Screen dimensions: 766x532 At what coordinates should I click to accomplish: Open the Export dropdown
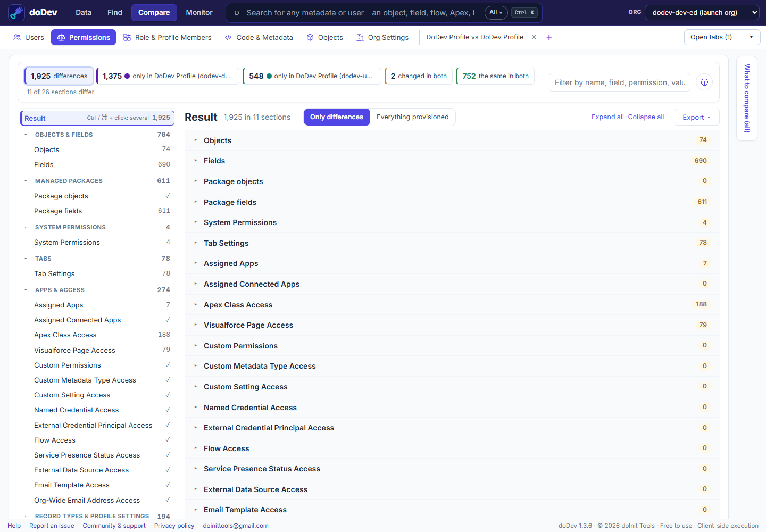tap(697, 117)
